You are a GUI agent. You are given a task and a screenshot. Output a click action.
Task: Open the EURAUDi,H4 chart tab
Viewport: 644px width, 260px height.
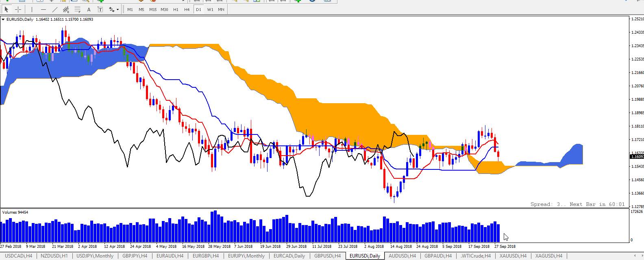170,256
